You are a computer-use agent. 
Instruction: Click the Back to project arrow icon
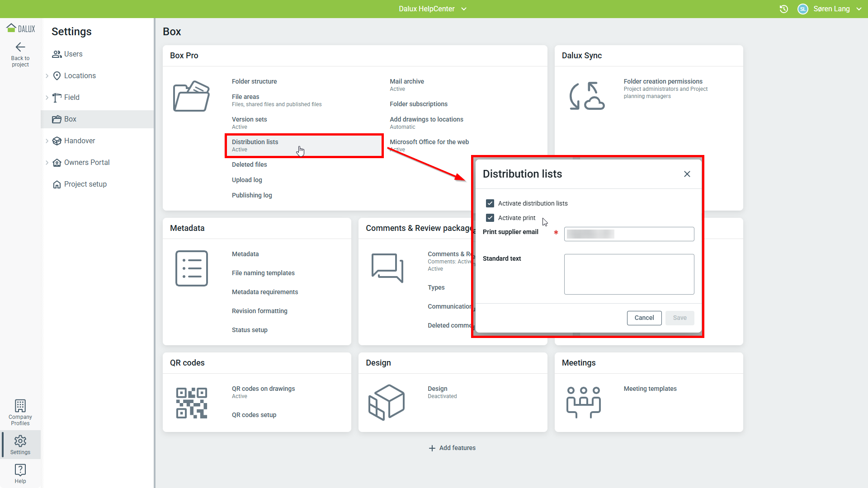pyautogui.click(x=20, y=47)
